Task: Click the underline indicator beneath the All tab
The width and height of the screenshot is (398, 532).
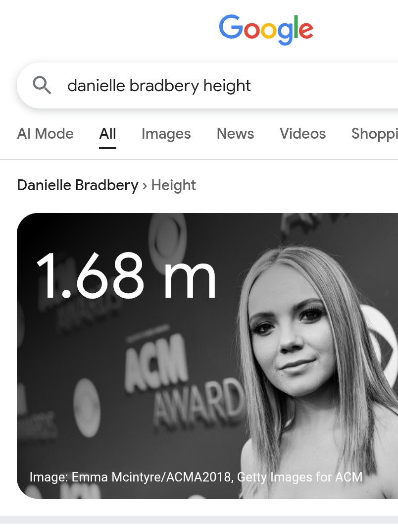Action: click(107, 148)
